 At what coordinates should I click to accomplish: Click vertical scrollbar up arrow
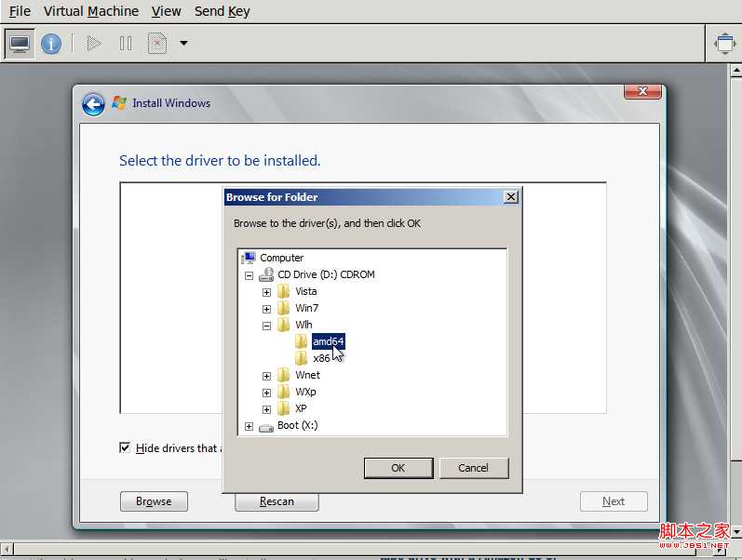pos(735,71)
